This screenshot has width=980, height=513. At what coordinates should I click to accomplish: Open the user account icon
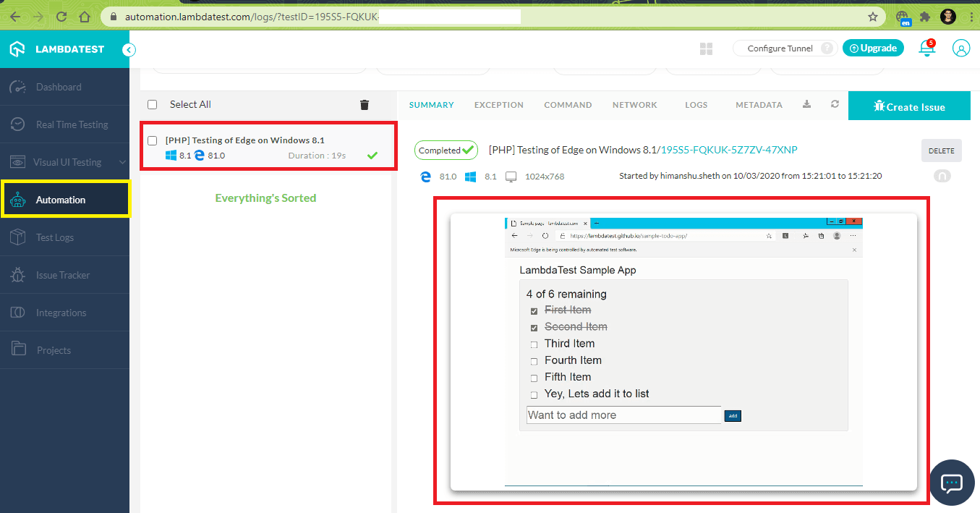tap(960, 48)
